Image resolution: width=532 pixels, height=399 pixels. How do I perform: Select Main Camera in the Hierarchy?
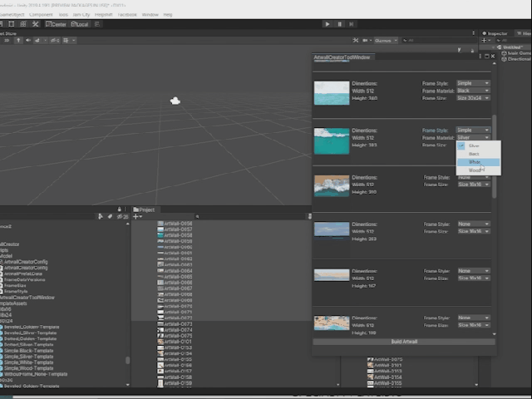[517, 53]
